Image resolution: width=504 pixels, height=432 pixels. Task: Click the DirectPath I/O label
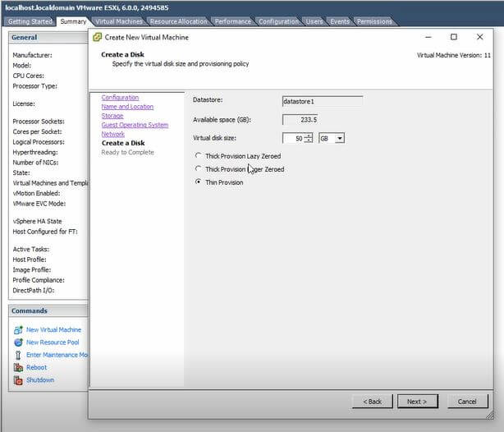coord(34,290)
